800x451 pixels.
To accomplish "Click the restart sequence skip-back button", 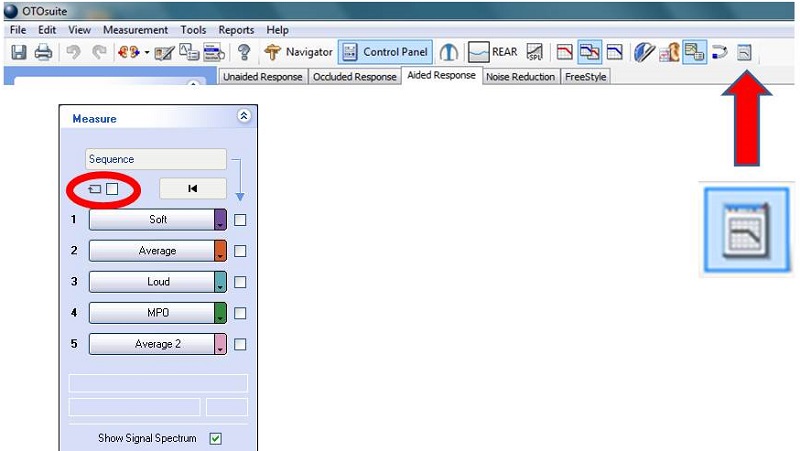I will pyautogui.click(x=193, y=188).
